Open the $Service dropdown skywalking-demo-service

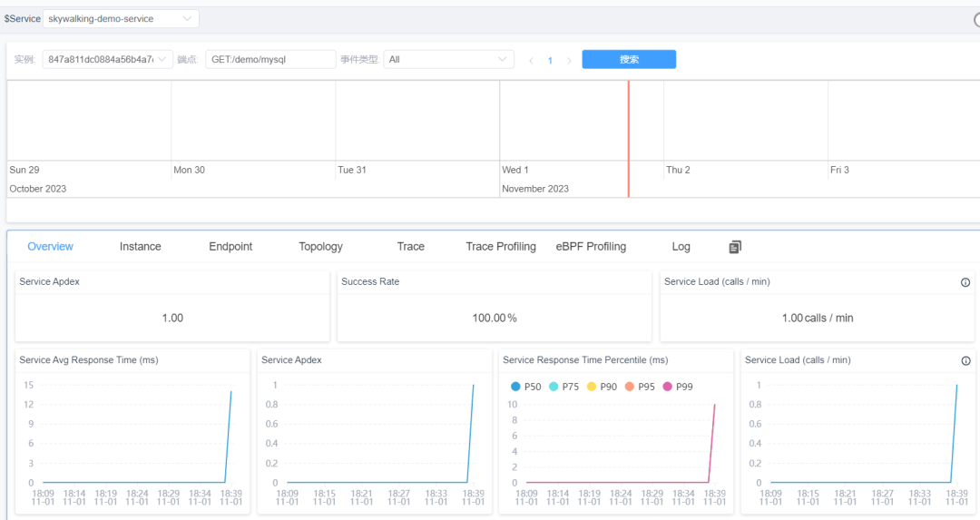pos(121,19)
